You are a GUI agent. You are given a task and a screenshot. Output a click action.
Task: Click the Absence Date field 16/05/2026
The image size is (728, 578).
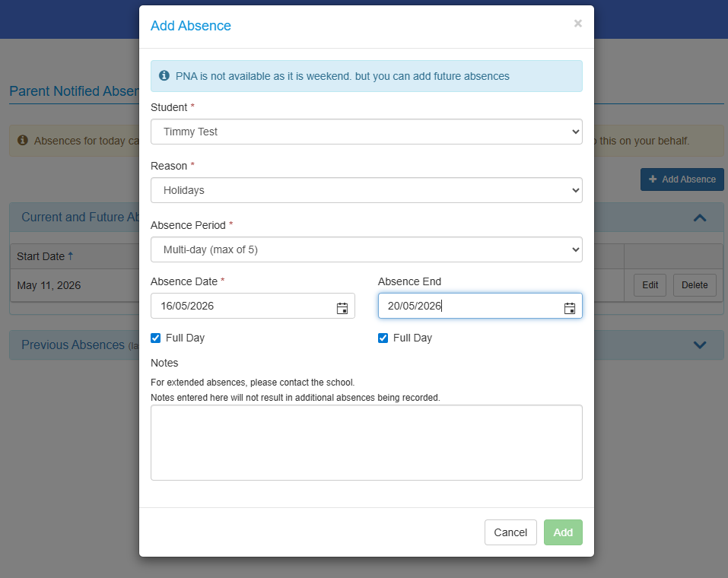point(253,306)
